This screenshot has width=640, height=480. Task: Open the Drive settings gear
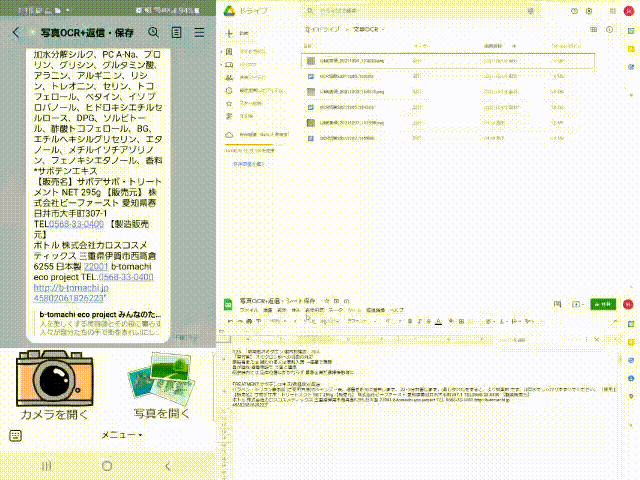click(x=589, y=11)
